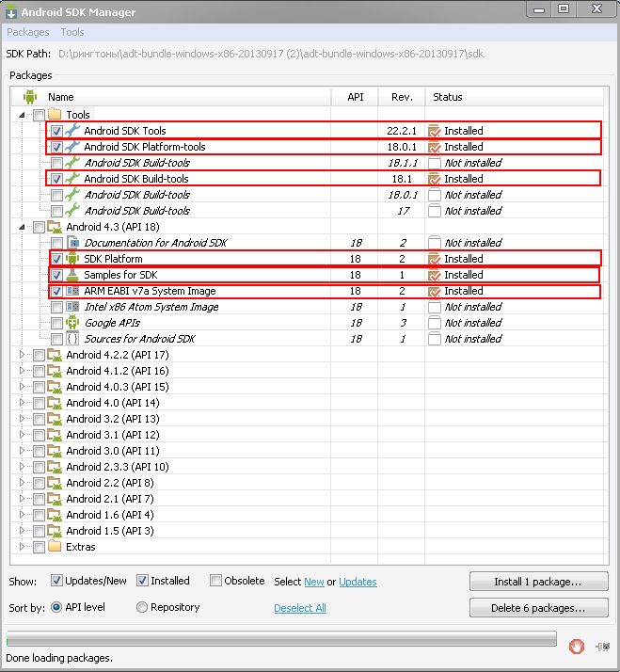Screen dimensions: 620x672
Task: Check the Build-tools rev 18.0.1 checkbox
Action: coord(56,195)
